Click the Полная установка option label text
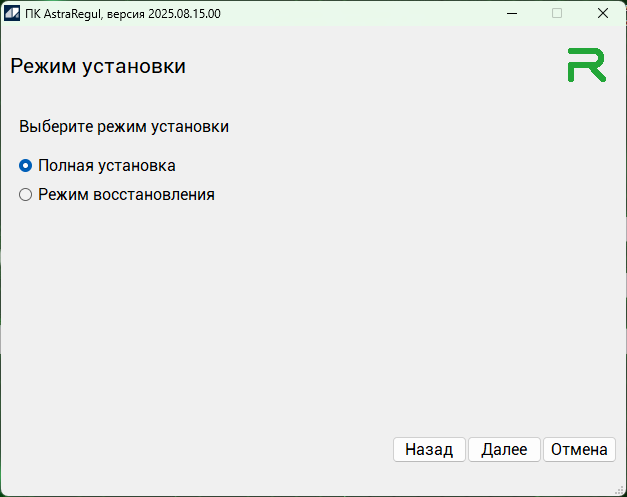Viewport: 627px width, 497px height. tap(107, 166)
